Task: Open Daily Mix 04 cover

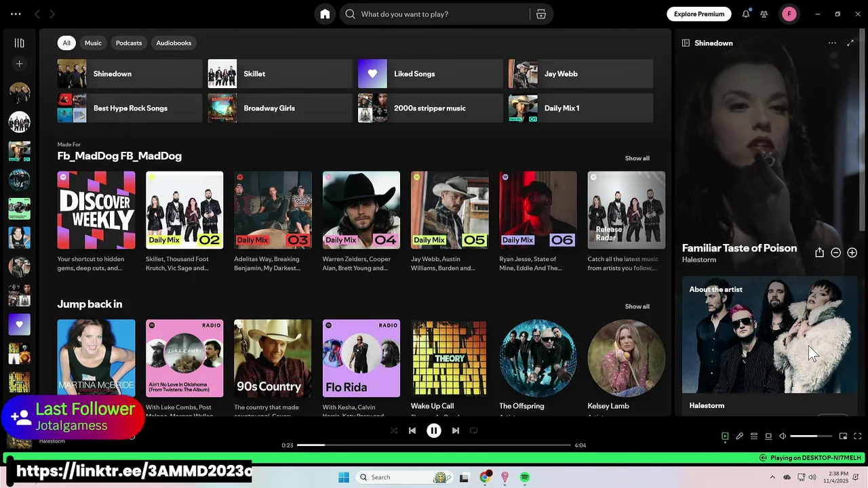Action: (361, 210)
